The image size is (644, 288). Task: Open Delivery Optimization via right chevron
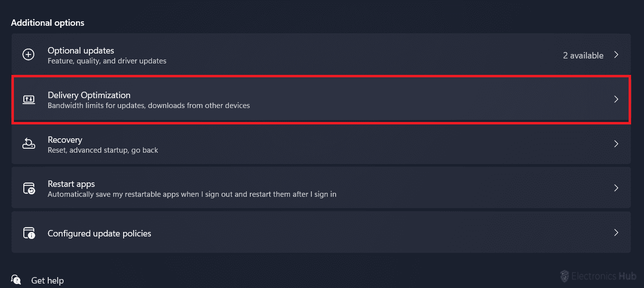616,99
